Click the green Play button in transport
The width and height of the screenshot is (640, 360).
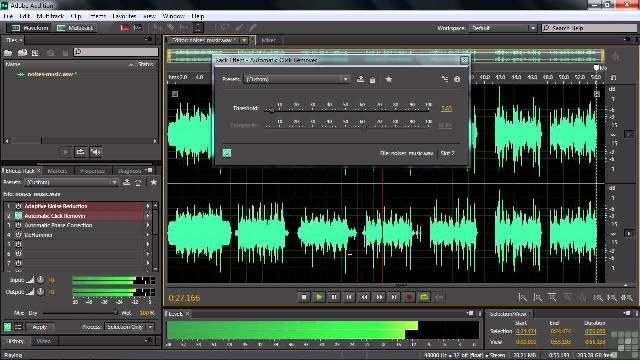tap(319, 297)
